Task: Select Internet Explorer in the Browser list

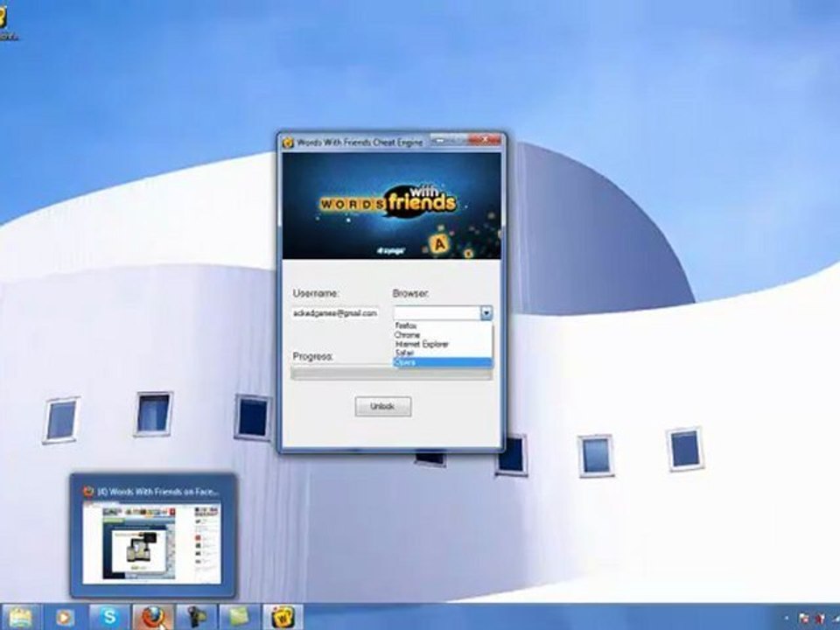Action: (x=443, y=344)
